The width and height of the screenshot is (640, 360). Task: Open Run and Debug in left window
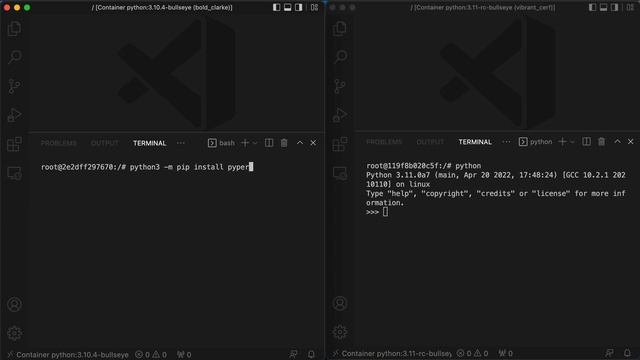pyautogui.click(x=14, y=115)
